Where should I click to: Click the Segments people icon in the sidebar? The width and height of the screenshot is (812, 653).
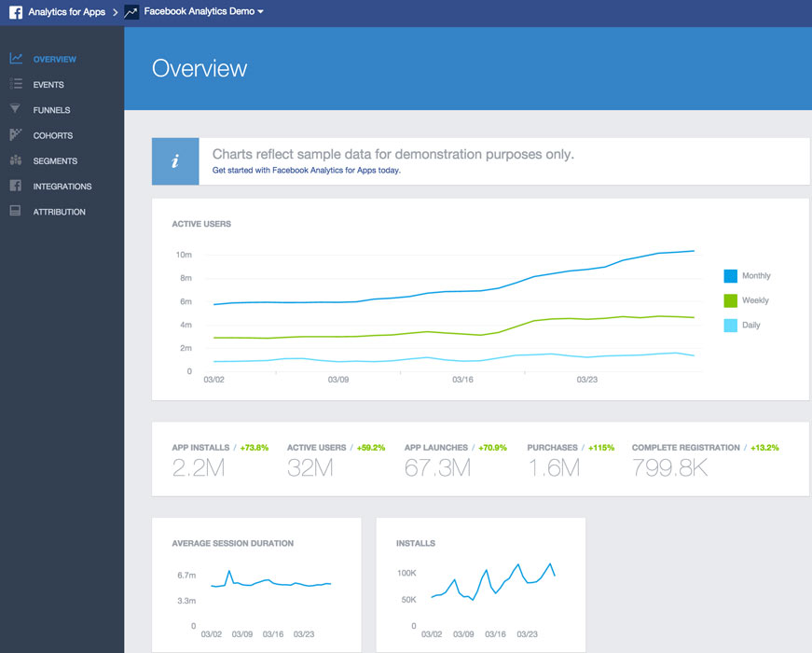(x=16, y=160)
